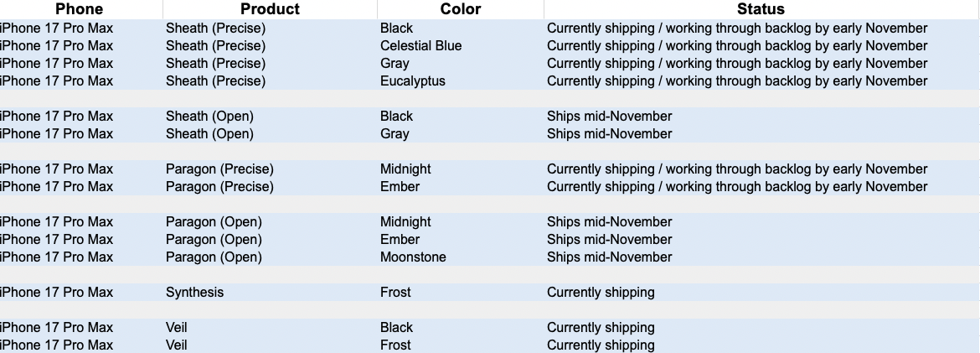
Task: Click the status cell for Celestial Blue Sheath
Action: (737, 45)
